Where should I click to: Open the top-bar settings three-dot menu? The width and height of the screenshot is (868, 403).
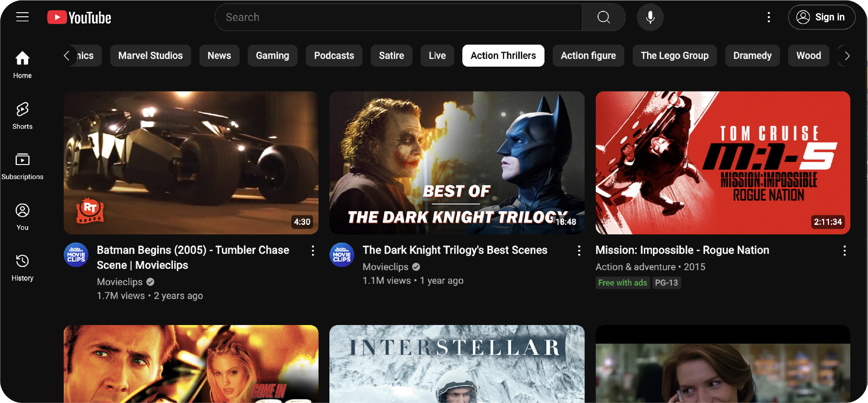pyautogui.click(x=769, y=17)
